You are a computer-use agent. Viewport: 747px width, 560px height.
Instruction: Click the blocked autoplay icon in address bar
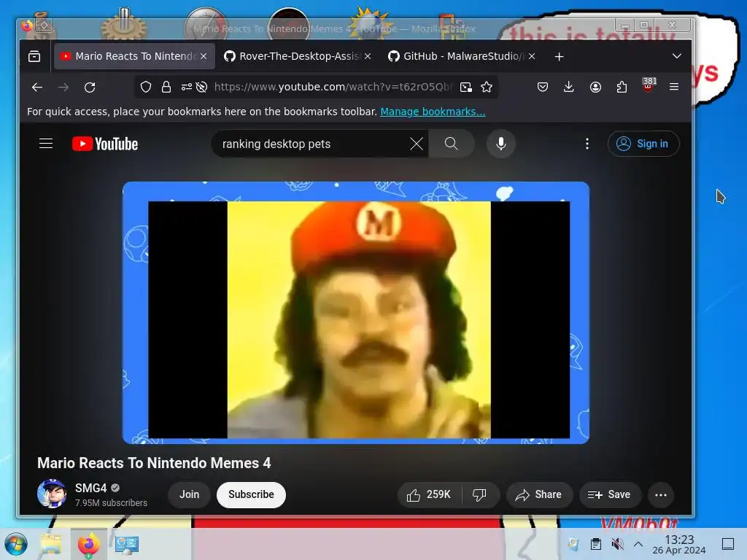tap(202, 87)
